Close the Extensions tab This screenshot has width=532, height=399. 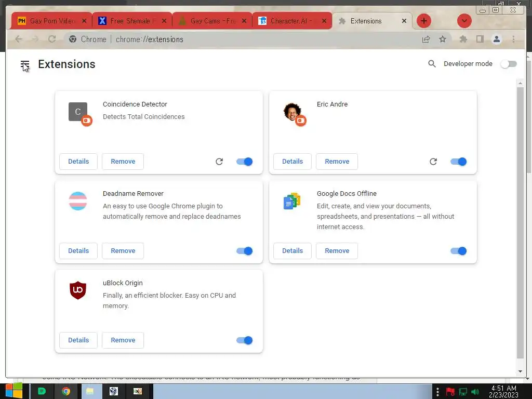tap(404, 21)
